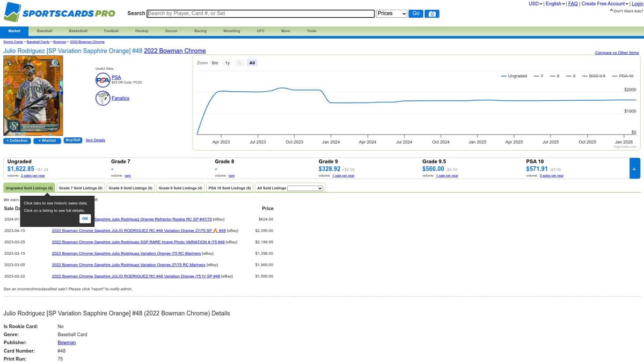Viewport: 644px width, 362px height.
Task: Click the 2022 Bowman Chrome title link
Action: coord(175,51)
